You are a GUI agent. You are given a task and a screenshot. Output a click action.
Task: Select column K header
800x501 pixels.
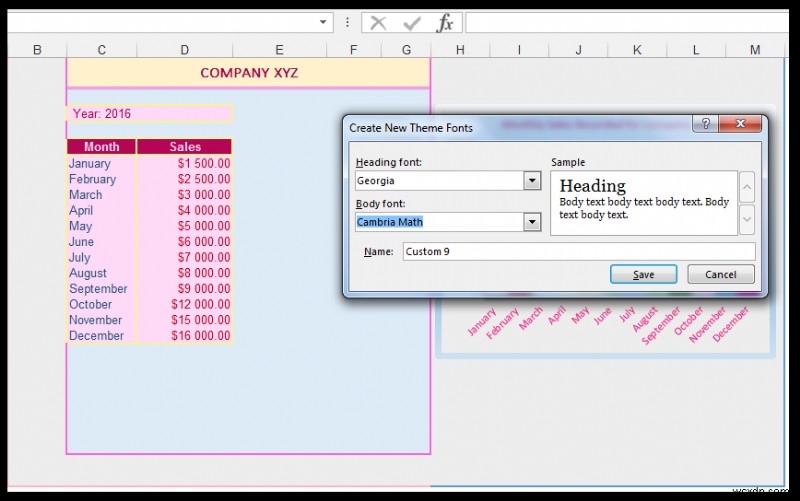(637, 49)
